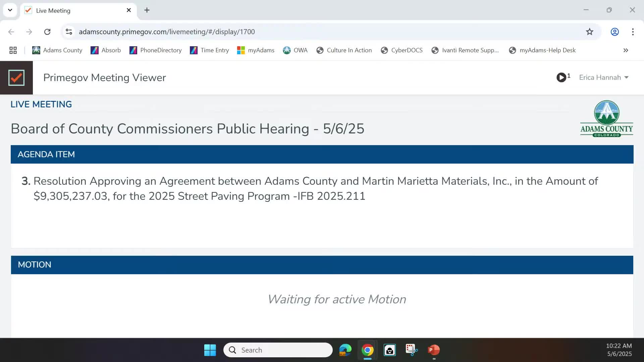
Task: Open the Time Entry bookmark
Action: tap(209, 50)
